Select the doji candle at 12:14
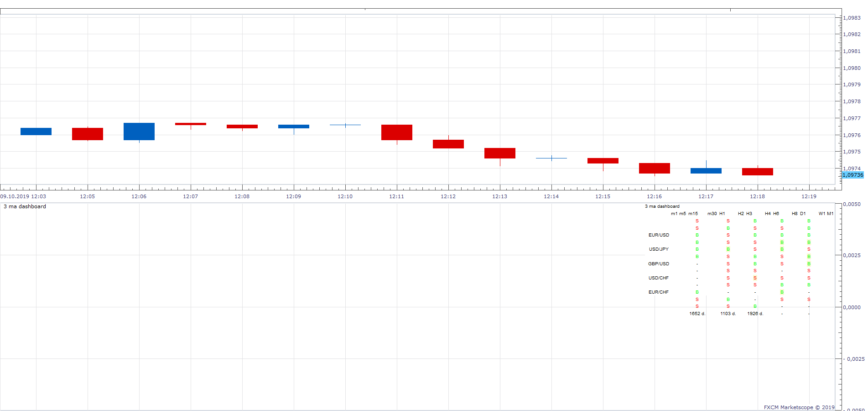The image size is (868, 411). 551,158
